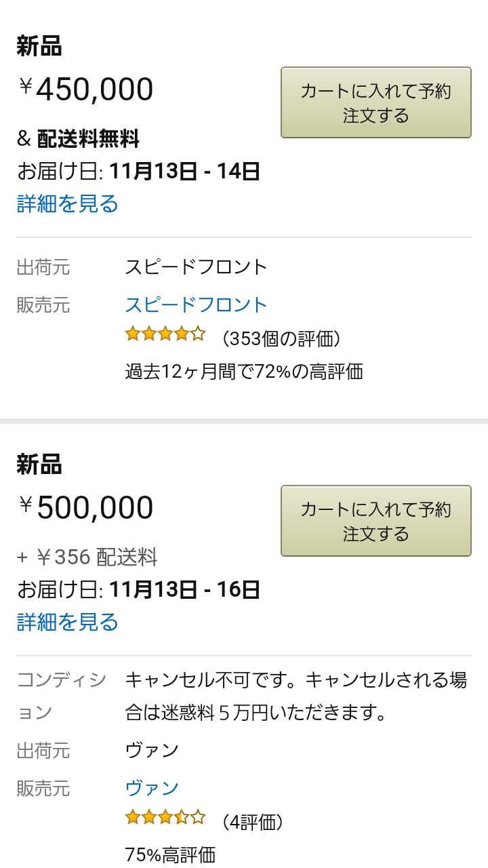Tap the star rating for スピードフロント
This screenshot has height=868, width=488.
click(x=165, y=334)
